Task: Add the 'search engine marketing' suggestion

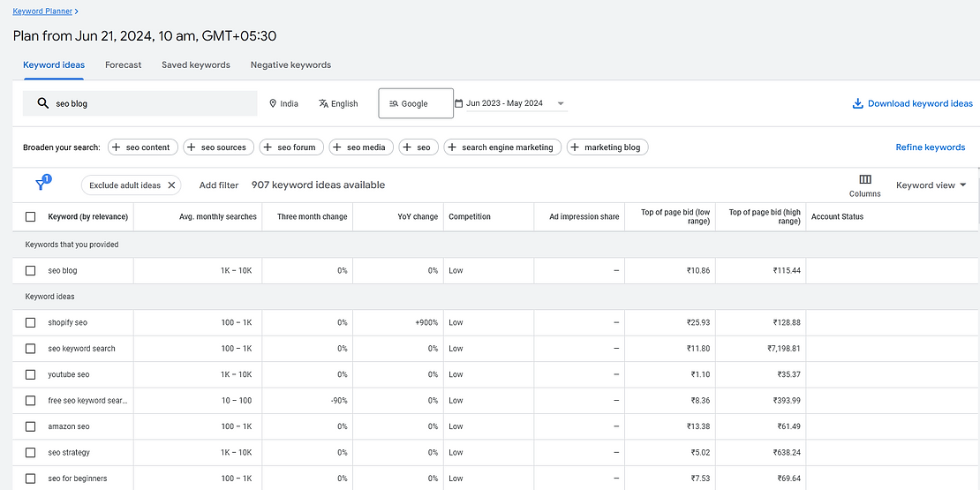Action: 503,147
